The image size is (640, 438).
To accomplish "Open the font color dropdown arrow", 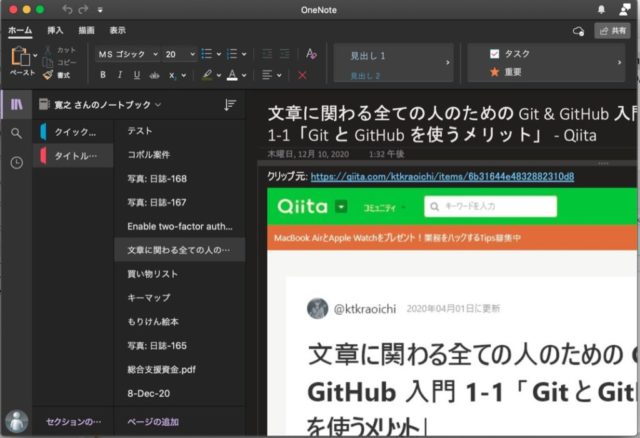I will point(244,76).
